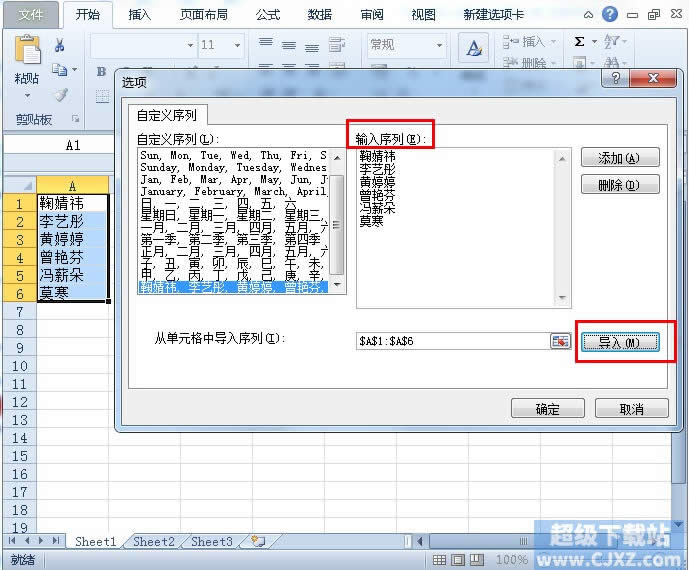This screenshot has height=570, width=689.
Task: Click the insert new worksheet tab icon
Action: click(x=258, y=541)
